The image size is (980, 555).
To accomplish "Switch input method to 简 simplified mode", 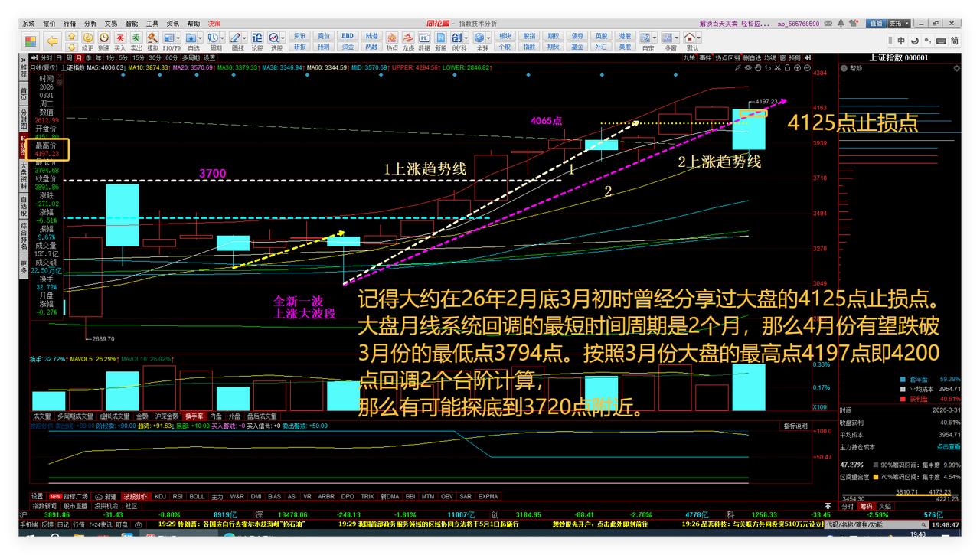I will [x=954, y=41].
